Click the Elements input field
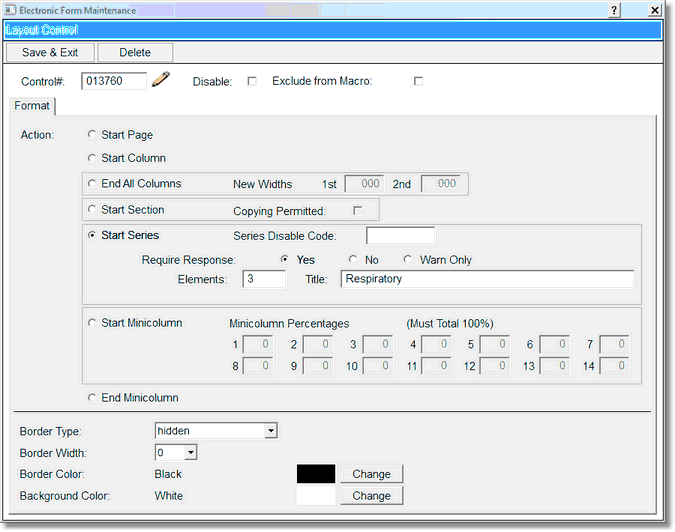675x532 pixels. click(x=264, y=279)
